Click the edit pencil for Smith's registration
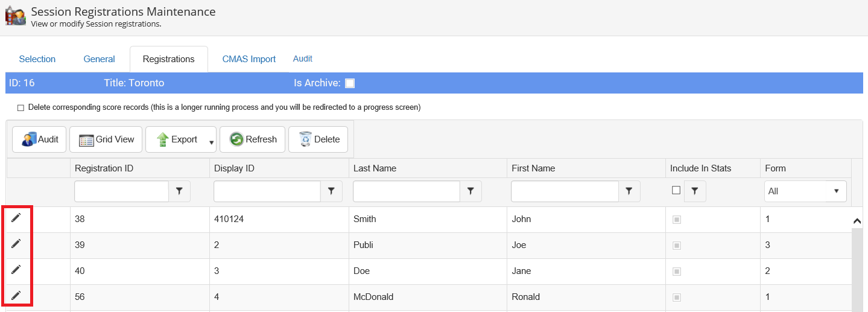 tap(16, 218)
